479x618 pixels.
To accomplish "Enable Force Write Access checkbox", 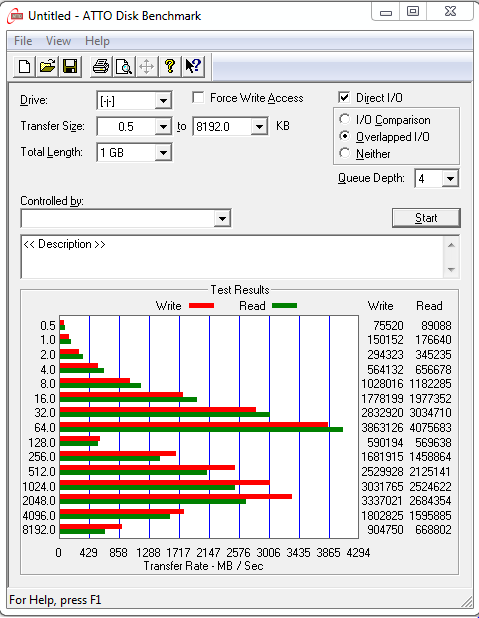I will click(198, 97).
